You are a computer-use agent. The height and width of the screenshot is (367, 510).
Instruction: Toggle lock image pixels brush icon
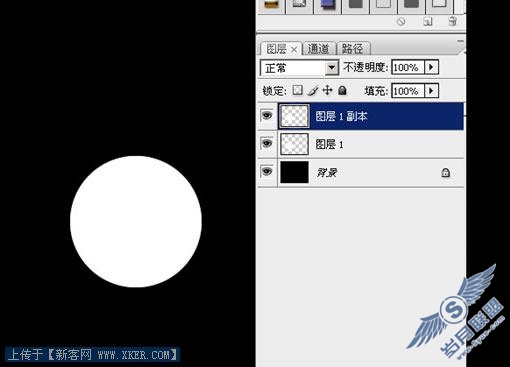(313, 90)
